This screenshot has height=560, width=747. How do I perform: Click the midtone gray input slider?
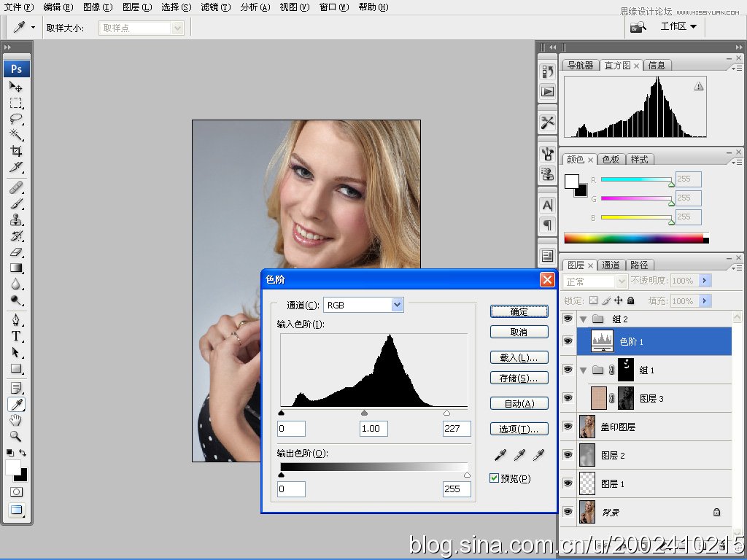pyautogui.click(x=365, y=413)
